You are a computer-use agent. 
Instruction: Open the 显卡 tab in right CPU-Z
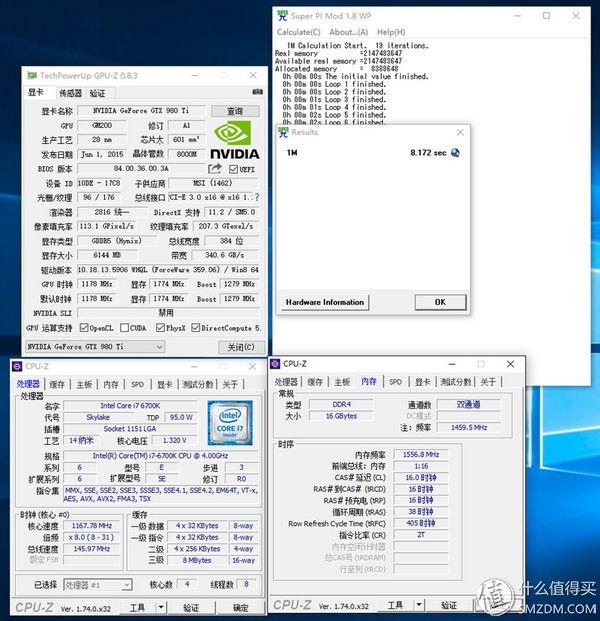pyautogui.click(x=422, y=382)
